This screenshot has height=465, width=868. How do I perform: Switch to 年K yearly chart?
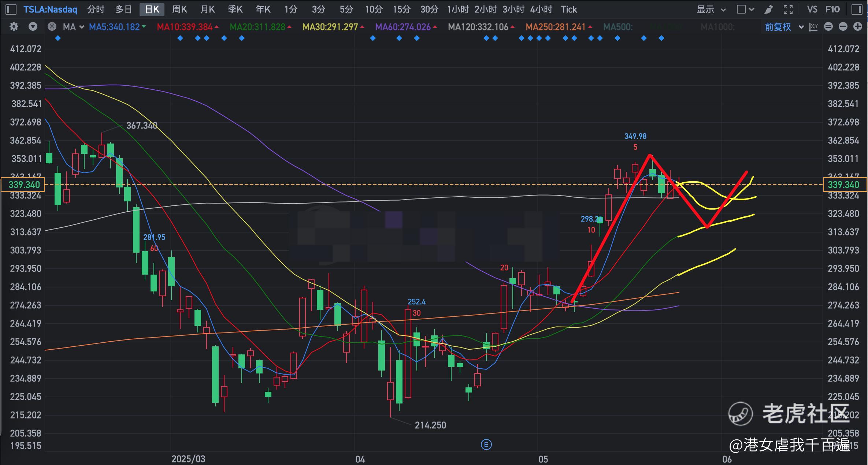pos(263,9)
